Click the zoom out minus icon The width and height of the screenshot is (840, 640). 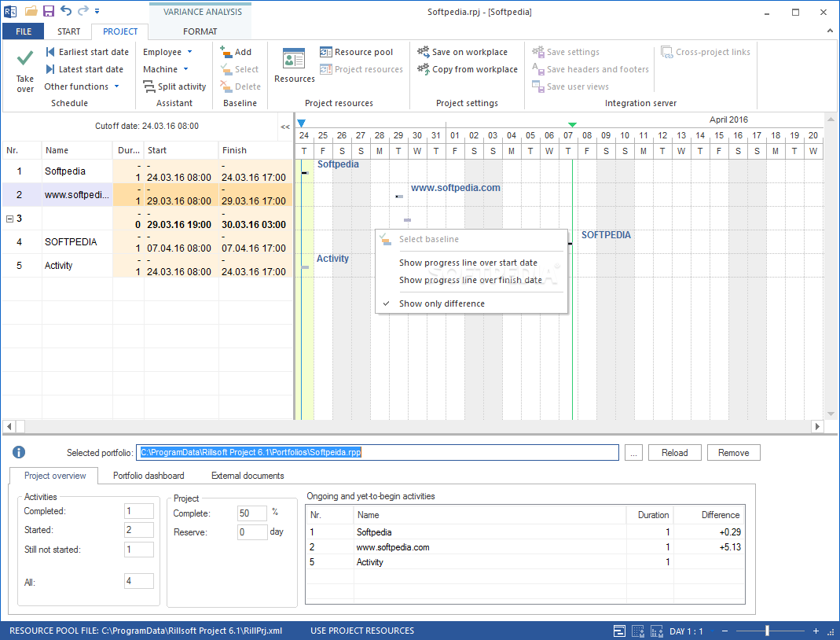pyautogui.click(x=724, y=631)
